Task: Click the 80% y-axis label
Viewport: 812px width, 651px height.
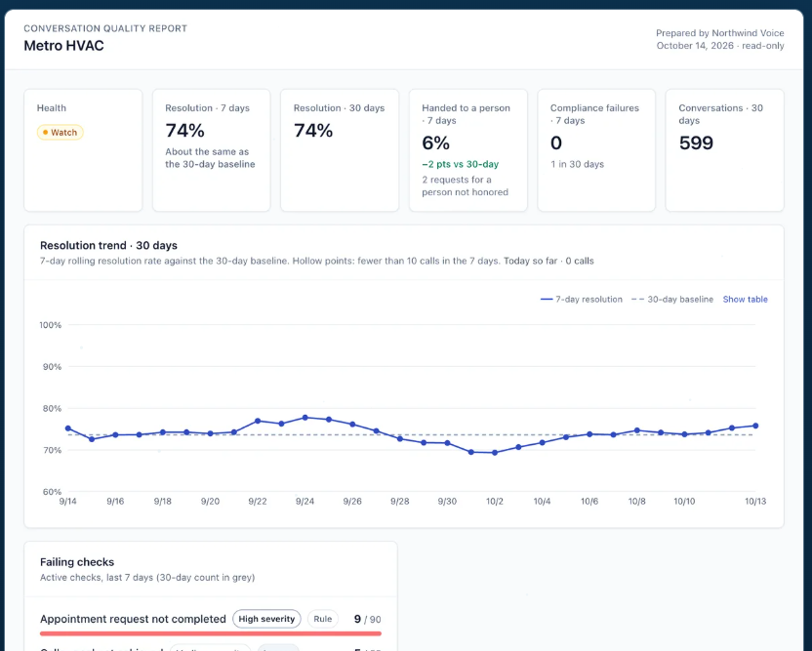Action: tap(52, 409)
